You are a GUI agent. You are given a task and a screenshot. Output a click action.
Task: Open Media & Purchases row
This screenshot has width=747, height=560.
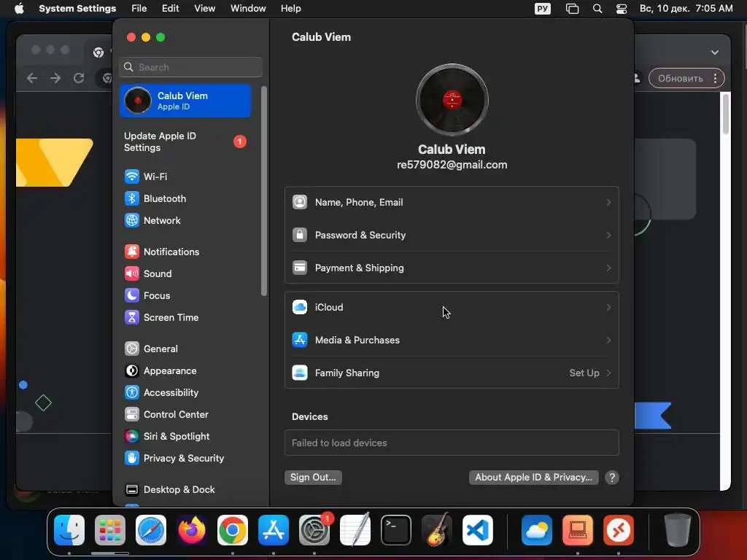pos(452,341)
